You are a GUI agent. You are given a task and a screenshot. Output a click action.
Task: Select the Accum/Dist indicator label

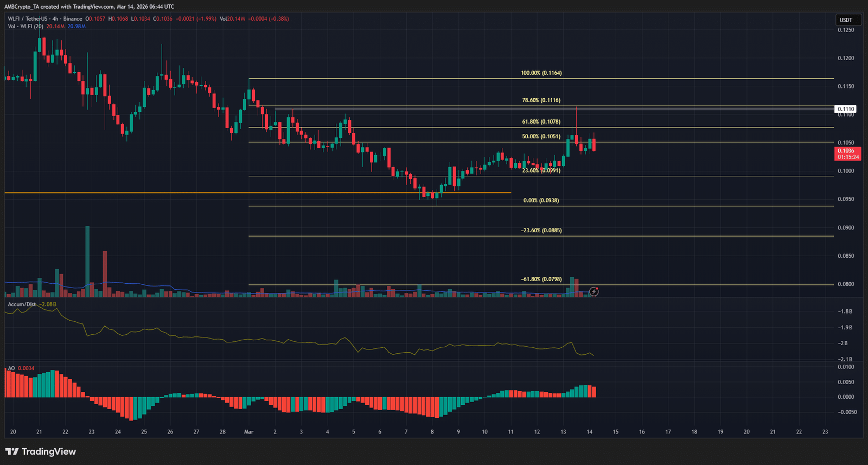tap(22, 304)
